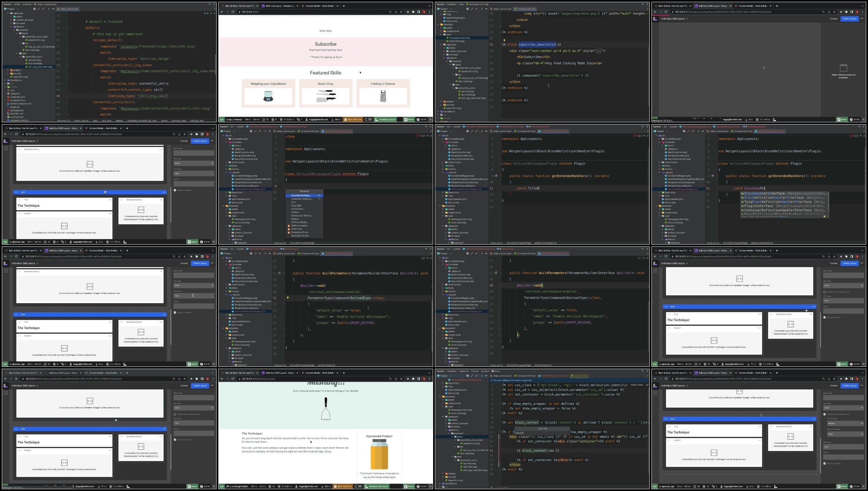
Task: Click the lightbulb beside the BooleanType::class line
Action: (x=287, y=298)
